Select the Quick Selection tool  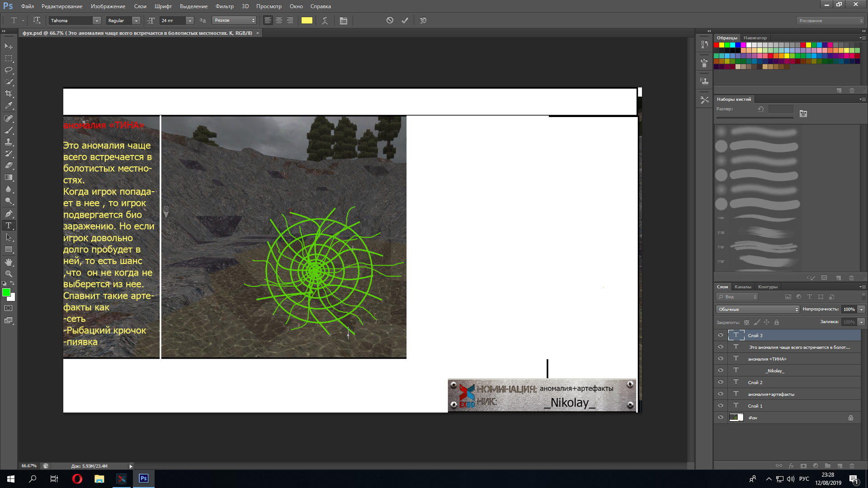tap(9, 82)
